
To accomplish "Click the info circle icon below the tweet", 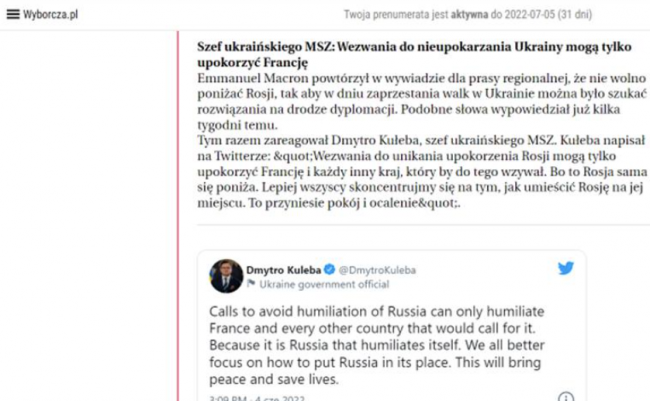I will tap(566, 397).
